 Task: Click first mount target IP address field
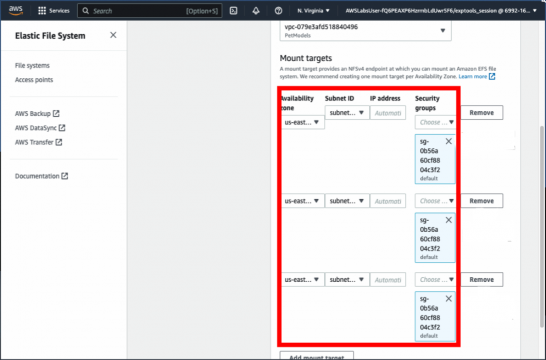click(388, 113)
